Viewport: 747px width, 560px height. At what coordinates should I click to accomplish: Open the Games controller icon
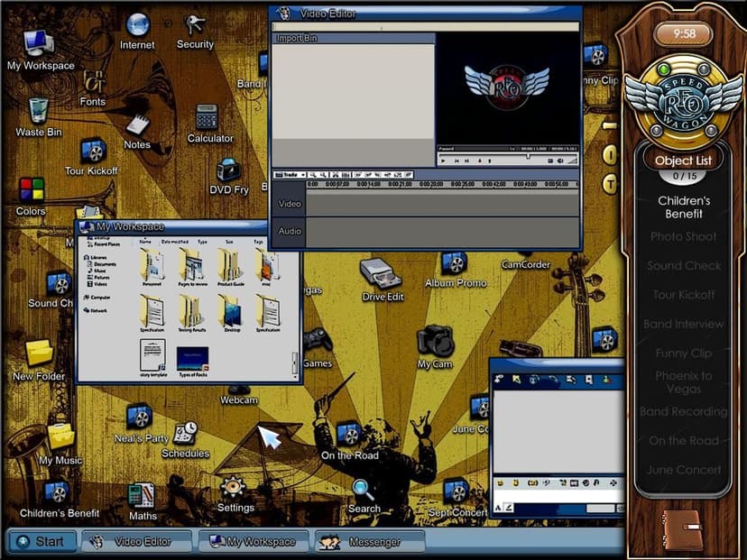[318, 341]
